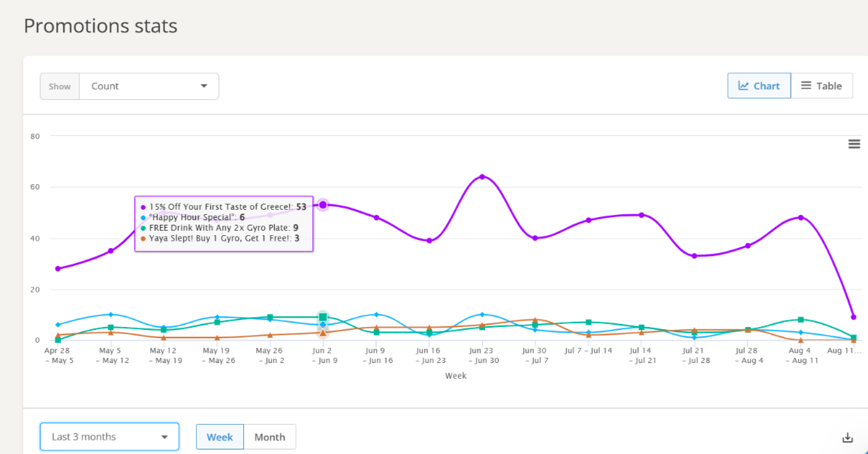Open the Last 3 months date range dropdown
This screenshot has width=868, height=454.
click(109, 436)
